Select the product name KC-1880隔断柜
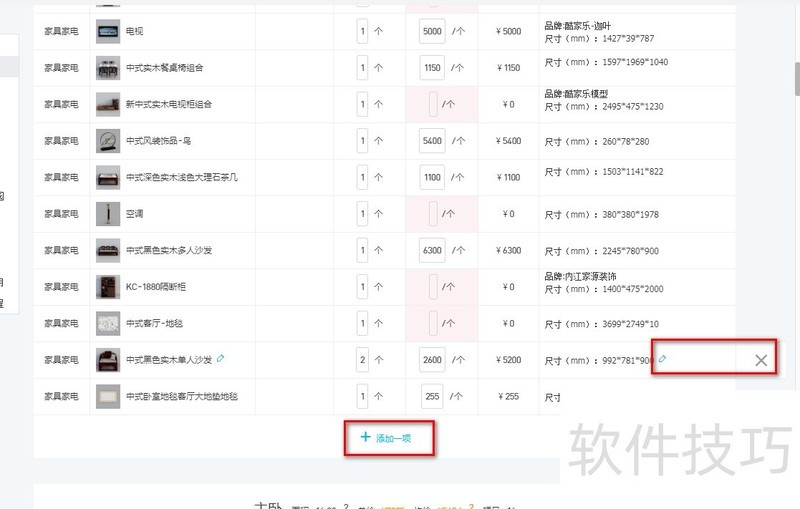 click(x=156, y=287)
